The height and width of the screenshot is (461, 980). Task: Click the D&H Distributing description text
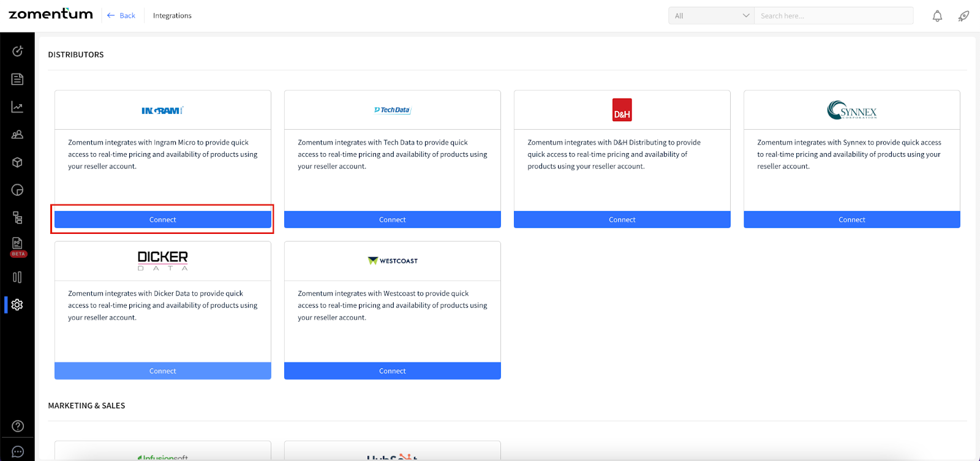click(614, 154)
